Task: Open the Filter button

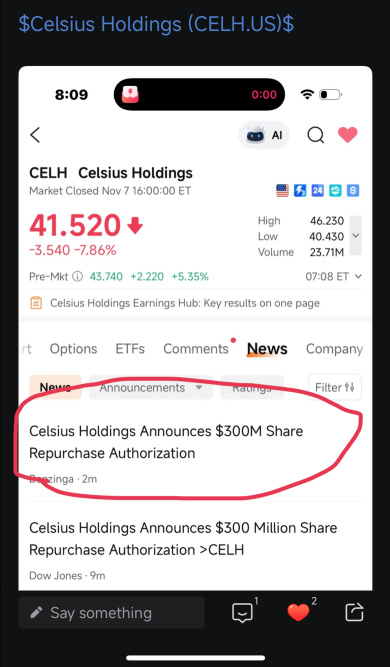Action: [x=335, y=387]
